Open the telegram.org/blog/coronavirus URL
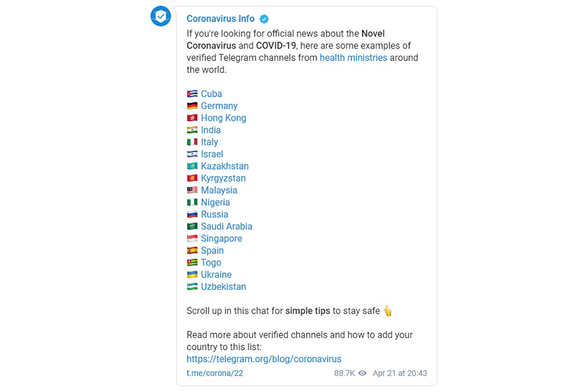This screenshot has width=588, height=392. 264,359
